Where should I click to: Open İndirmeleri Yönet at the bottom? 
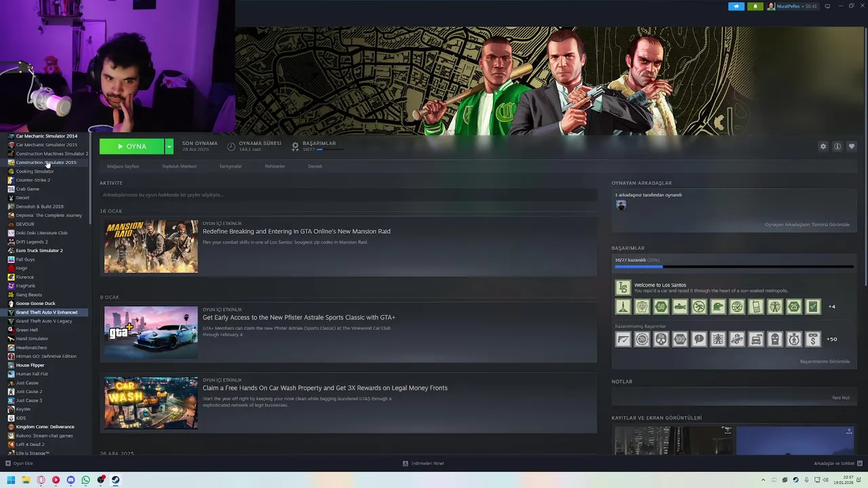(424, 464)
